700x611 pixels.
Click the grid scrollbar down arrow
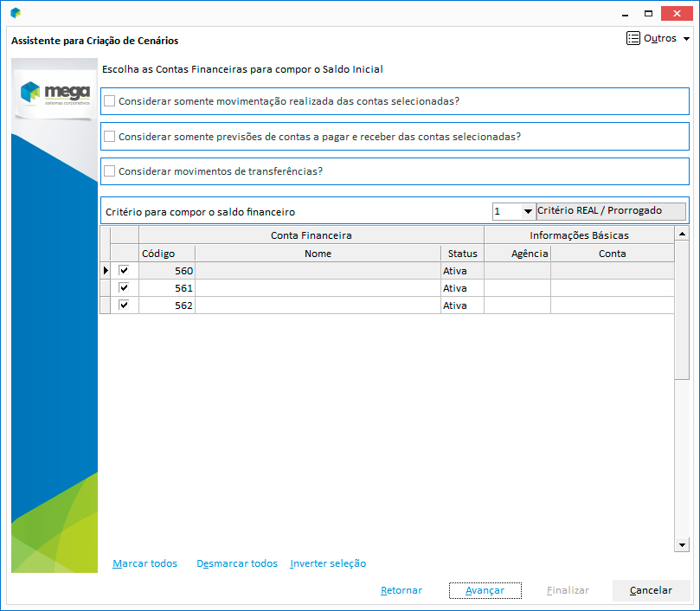pos(682,544)
